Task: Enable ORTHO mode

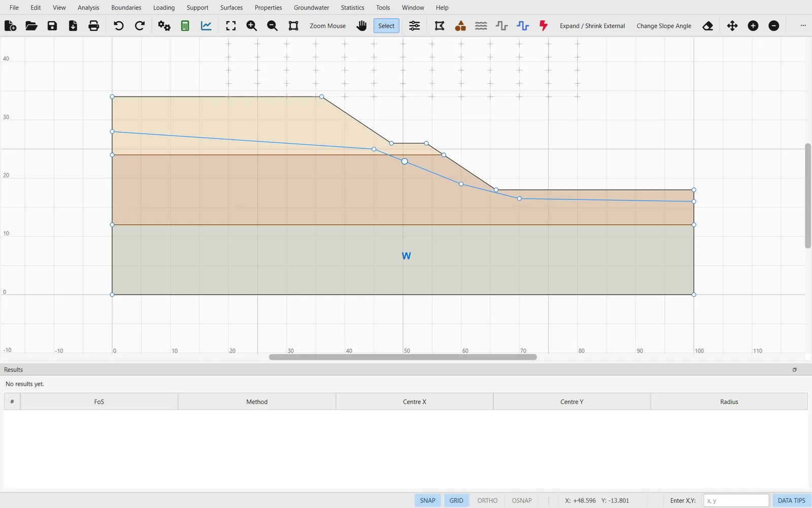Action: point(487,500)
